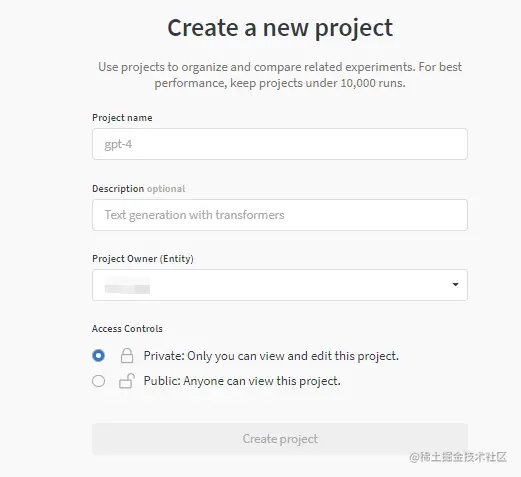Select the Public access radio button

(x=98, y=381)
